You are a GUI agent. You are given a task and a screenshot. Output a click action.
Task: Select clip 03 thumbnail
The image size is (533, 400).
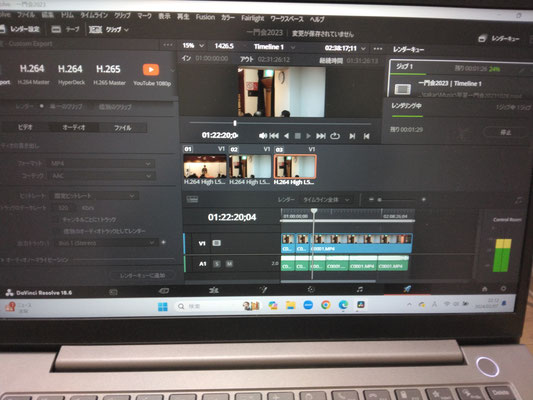click(x=295, y=167)
